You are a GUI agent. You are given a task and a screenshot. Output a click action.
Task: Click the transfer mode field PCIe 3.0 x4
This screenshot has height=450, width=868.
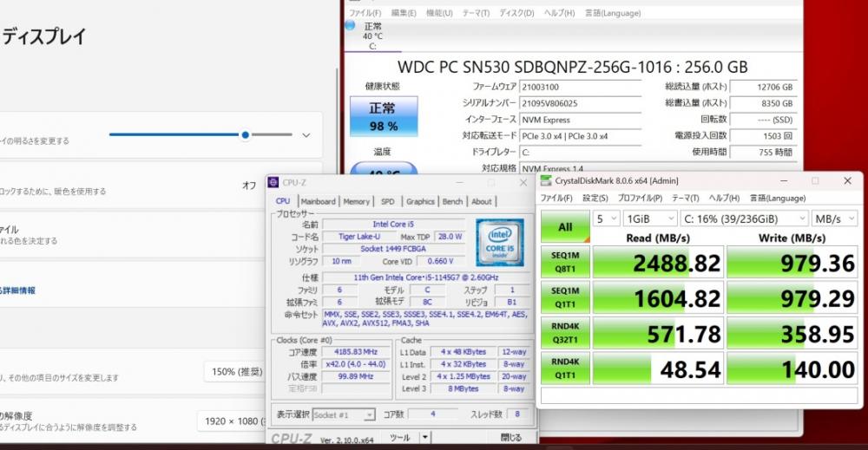[580, 136]
